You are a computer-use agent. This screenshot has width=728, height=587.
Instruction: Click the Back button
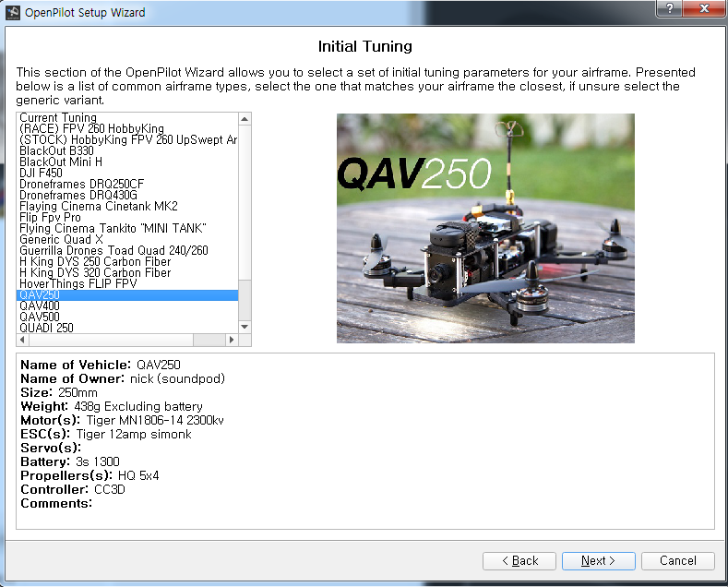[x=519, y=560]
